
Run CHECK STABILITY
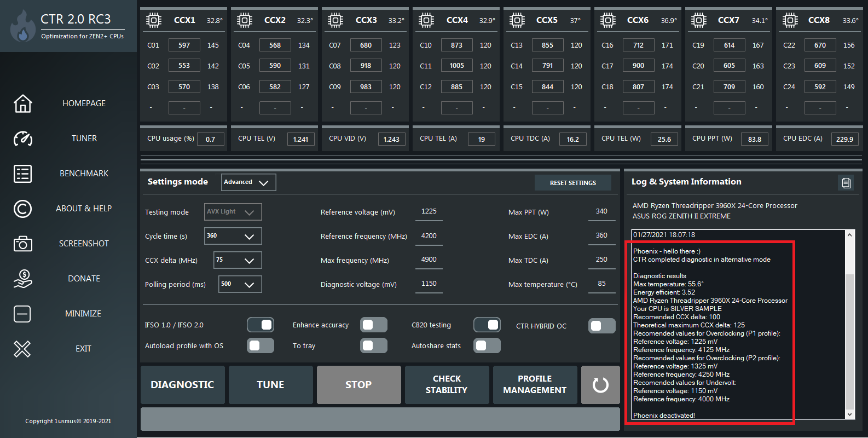coord(447,385)
